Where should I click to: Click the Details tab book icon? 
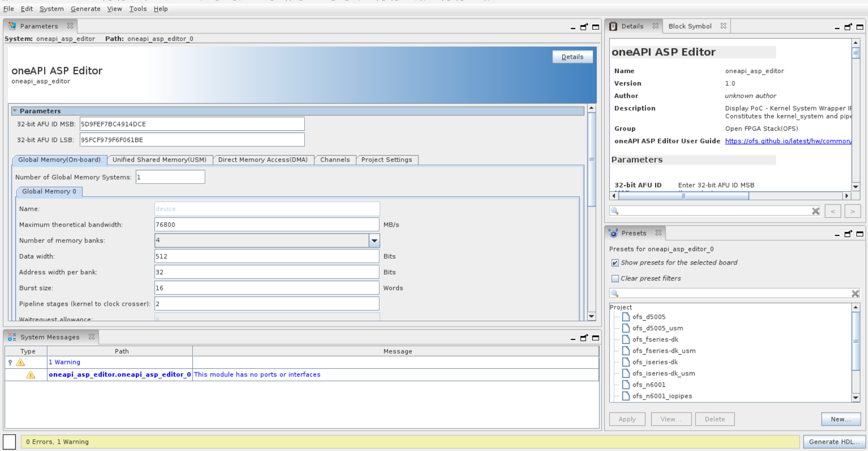click(613, 26)
